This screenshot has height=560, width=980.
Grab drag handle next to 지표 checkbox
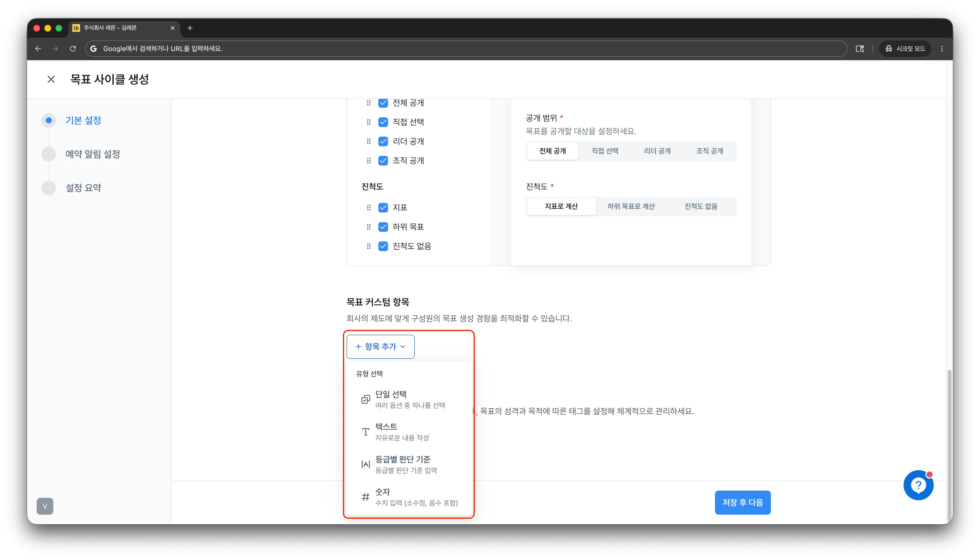[368, 207]
